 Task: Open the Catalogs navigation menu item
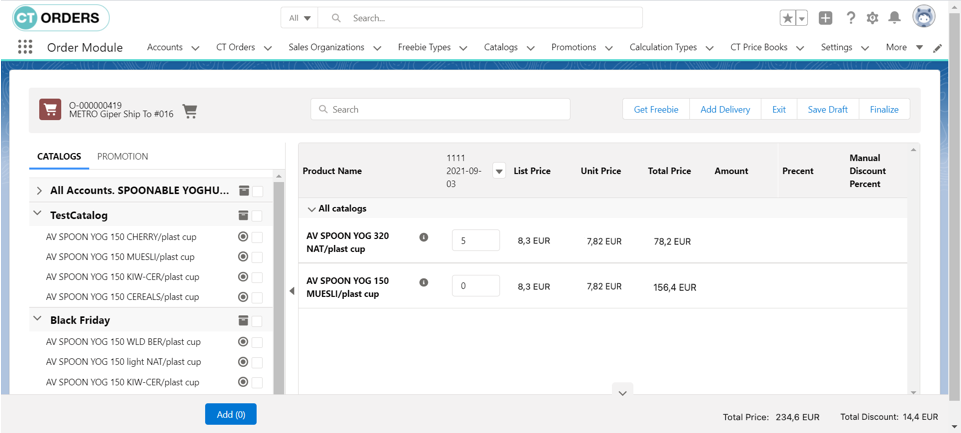[x=501, y=47]
